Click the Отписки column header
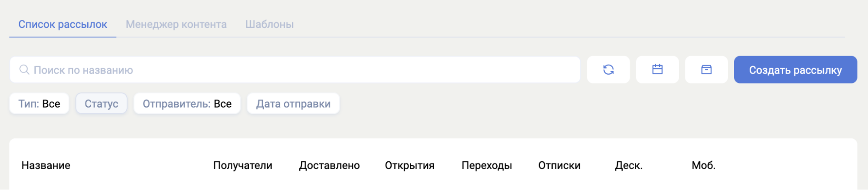The height and width of the screenshot is (190, 868). tap(559, 165)
